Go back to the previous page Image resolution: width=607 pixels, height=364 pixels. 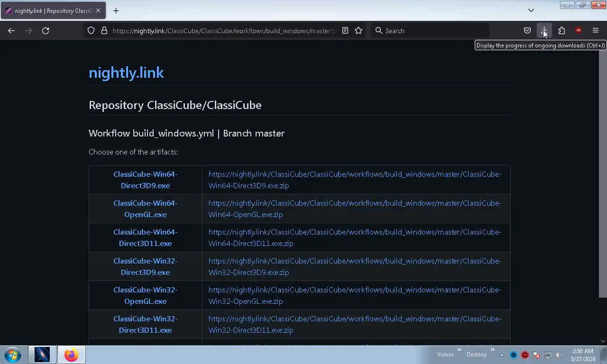tap(11, 31)
